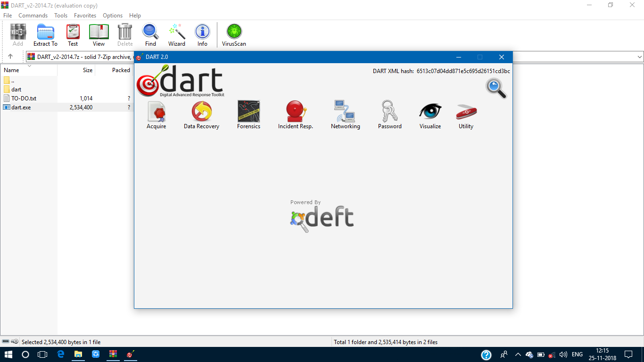Viewport: 644px width, 362px height.
Task: Open the Options menu
Action: (x=113, y=16)
